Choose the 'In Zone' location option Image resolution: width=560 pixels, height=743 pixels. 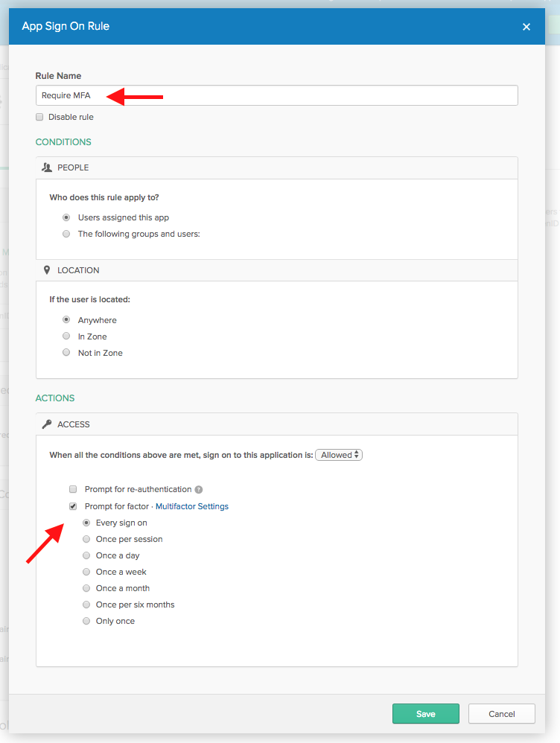point(67,337)
